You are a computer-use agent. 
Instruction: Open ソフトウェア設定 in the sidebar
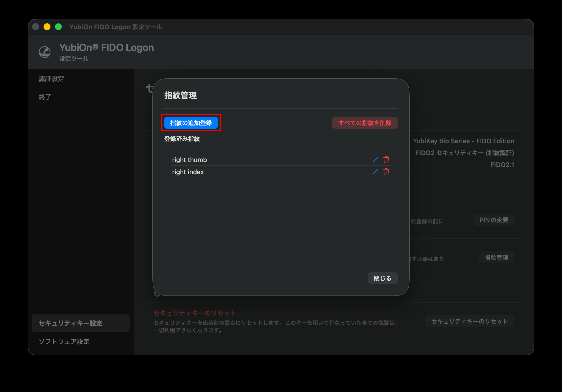[64, 342]
